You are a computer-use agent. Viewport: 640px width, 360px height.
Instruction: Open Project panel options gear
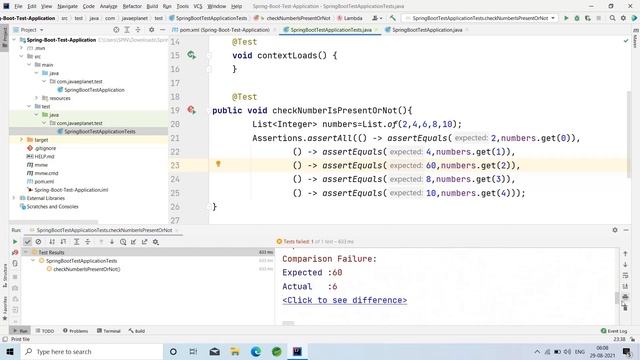tap(151, 30)
